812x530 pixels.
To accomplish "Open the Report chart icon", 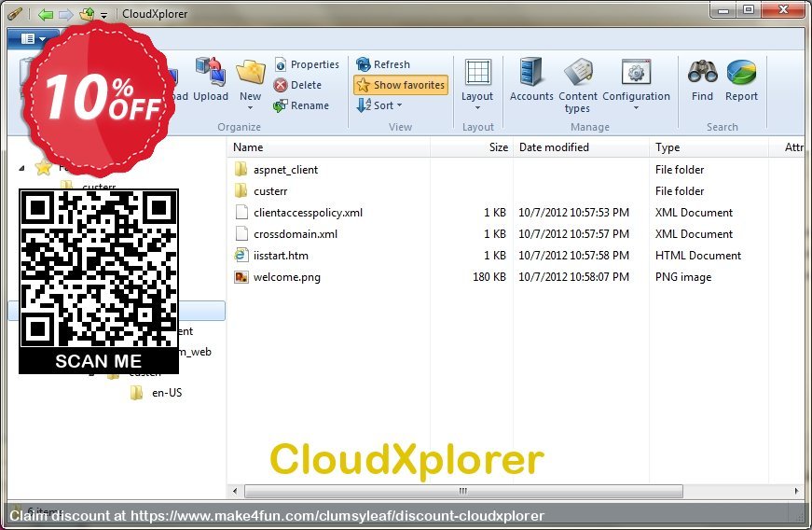I will [x=741, y=72].
